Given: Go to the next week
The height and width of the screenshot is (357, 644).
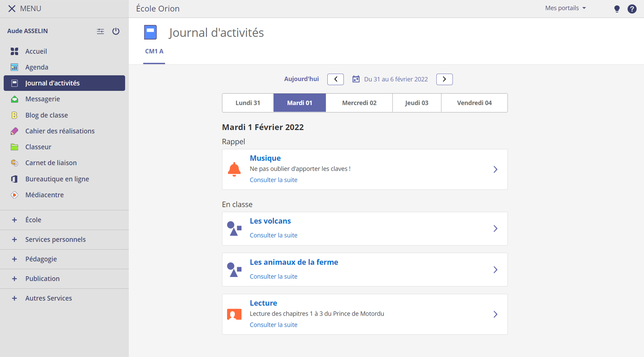Looking at the screenshot, I should pyautogui.click(x=444, y=79).
